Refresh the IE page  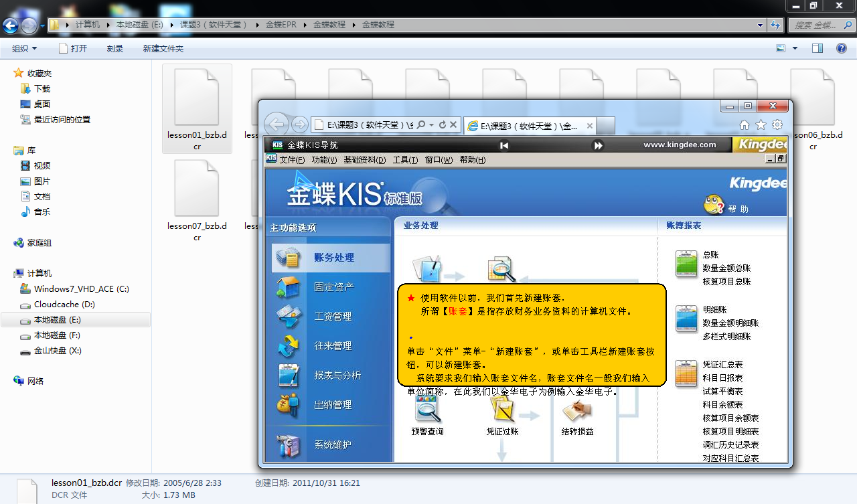443,124
